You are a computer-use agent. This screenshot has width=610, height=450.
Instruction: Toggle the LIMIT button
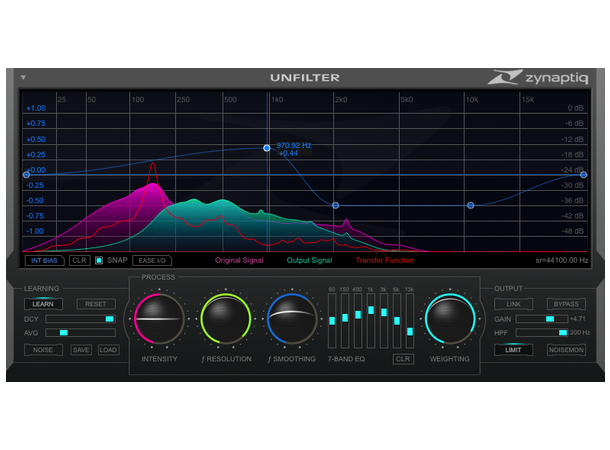(x=514, y=350)
